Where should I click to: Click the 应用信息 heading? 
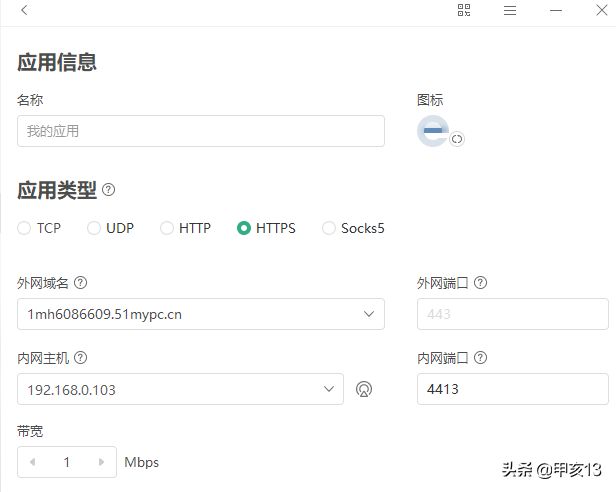(57, 62)
